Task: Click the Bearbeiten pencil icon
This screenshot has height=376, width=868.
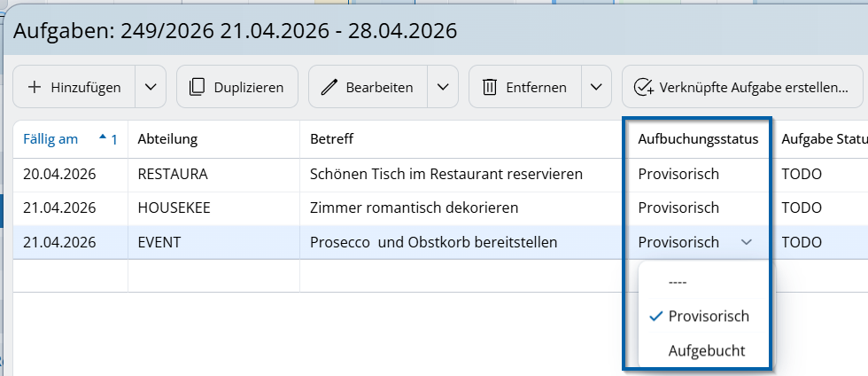Action: (329, 87)
